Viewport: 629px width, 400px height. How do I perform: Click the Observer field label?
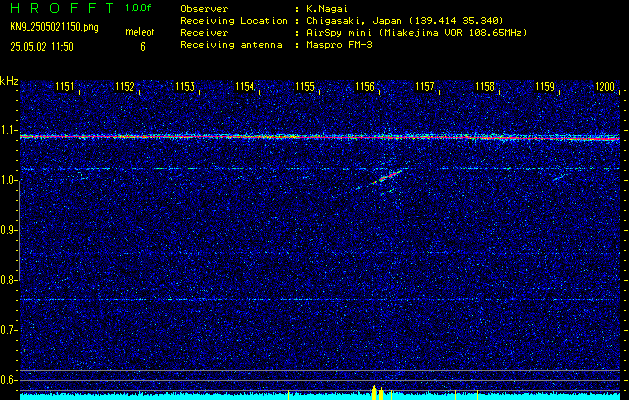(x=204, y=9)
